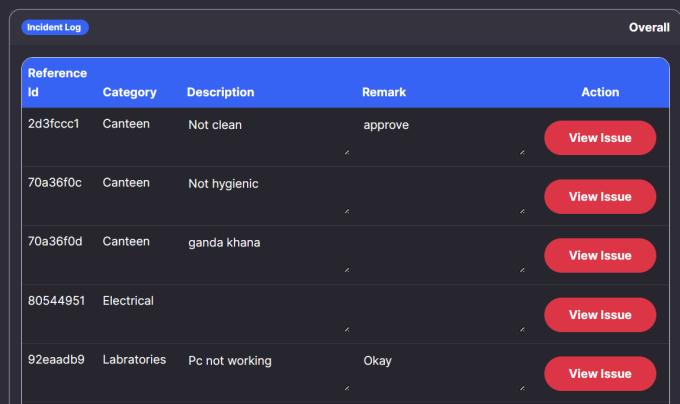680x404 pixels.
Task: Click resize handle on 'approve' remark box
Action: click(522, 153)
